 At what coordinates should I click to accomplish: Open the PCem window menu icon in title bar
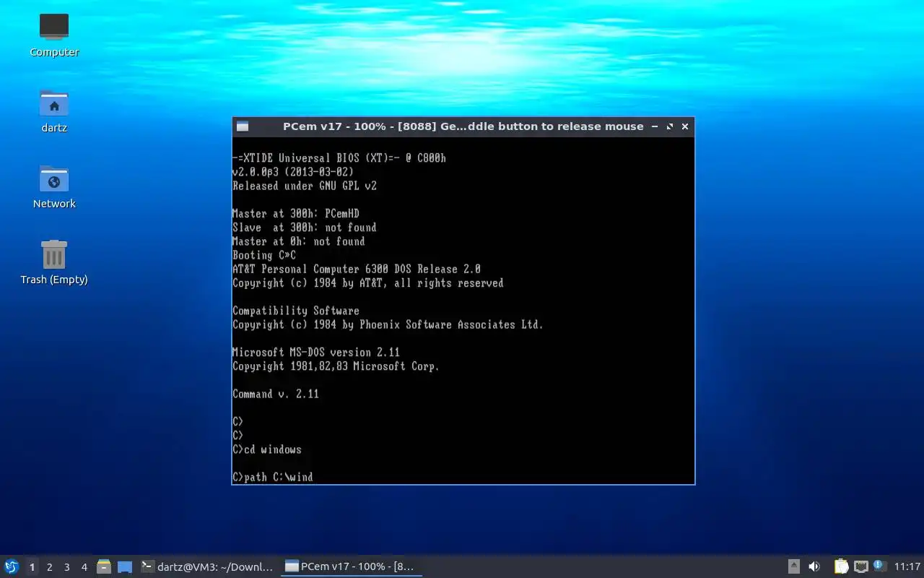[243, 126]
